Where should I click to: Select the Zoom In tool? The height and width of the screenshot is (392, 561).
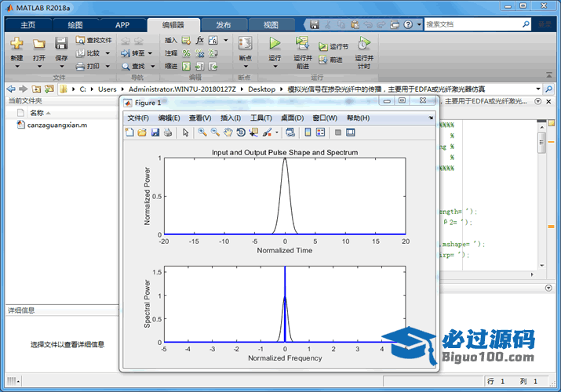click(202, 132)
